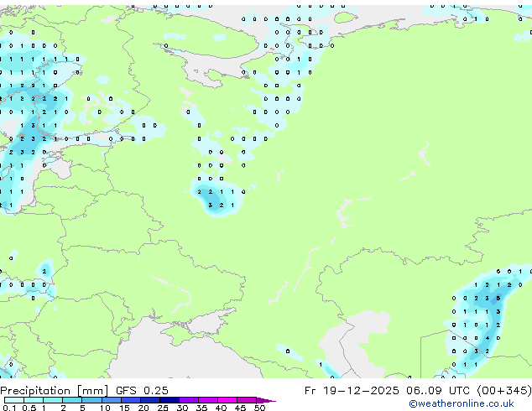Select the 2–5 mm legend swatch
The height and width of the screenshot is (411, 532).
coord(72,400)
